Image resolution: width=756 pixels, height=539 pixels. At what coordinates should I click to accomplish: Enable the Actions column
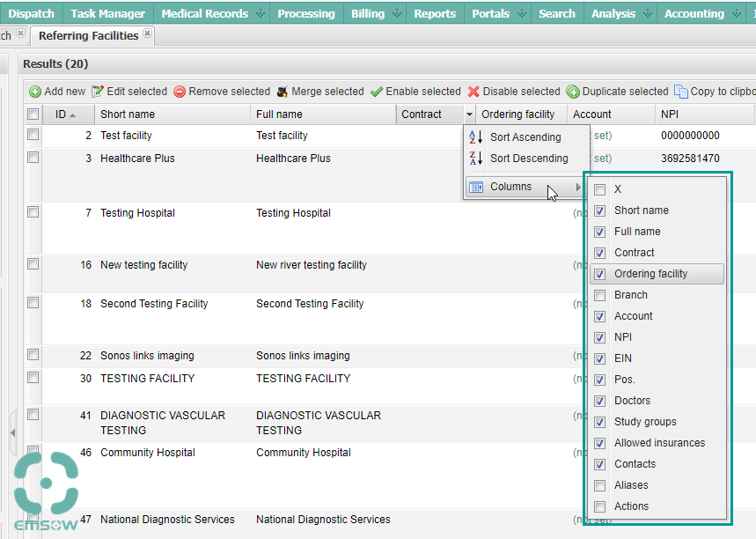(600, 506)
